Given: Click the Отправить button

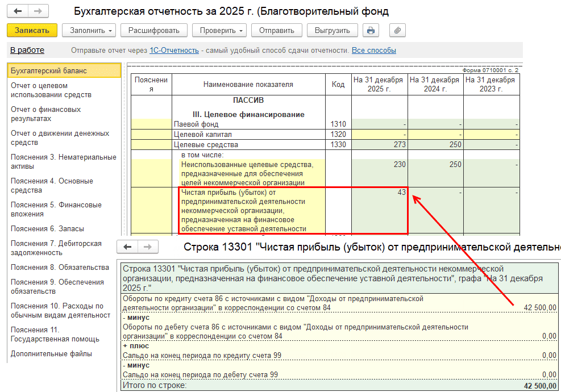Looking at the screenshot, I should point(276,31).
